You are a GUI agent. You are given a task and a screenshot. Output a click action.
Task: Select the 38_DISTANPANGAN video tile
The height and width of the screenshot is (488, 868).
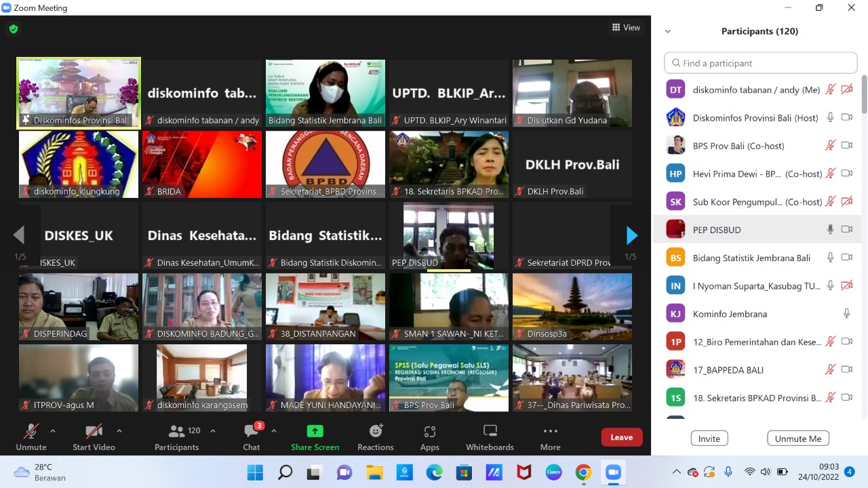(325, 306)
